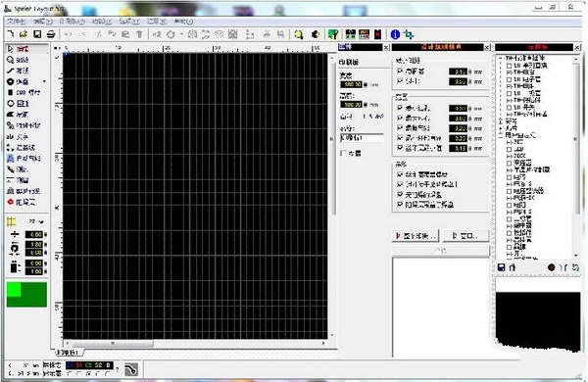Select the red-circle Photoview tool in left toolbox
The width and height of the screenshot is (588, 382).
23,202
